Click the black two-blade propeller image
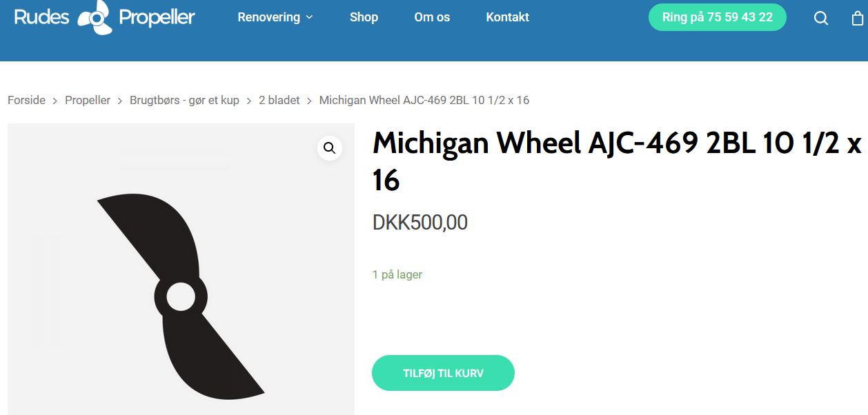This screenshot has width=868, height=415. click(x=181, y=297)
